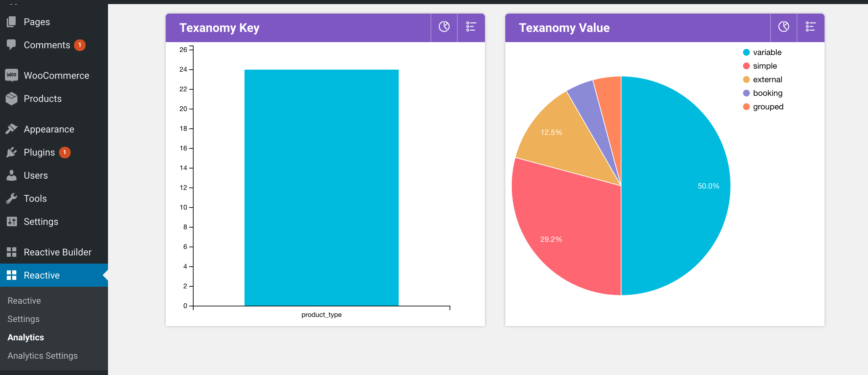The width and height of the screenshot is (868, 375).
Task: Click the Products box icon
Action: pyautogui.click(x=12, y=99)
